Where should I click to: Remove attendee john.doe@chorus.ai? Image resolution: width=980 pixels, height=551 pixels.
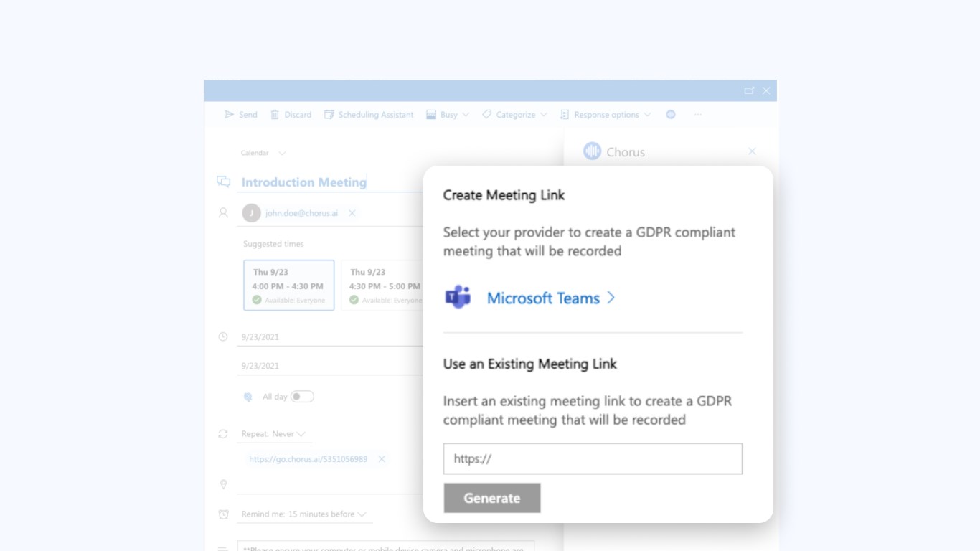[352, 213]
